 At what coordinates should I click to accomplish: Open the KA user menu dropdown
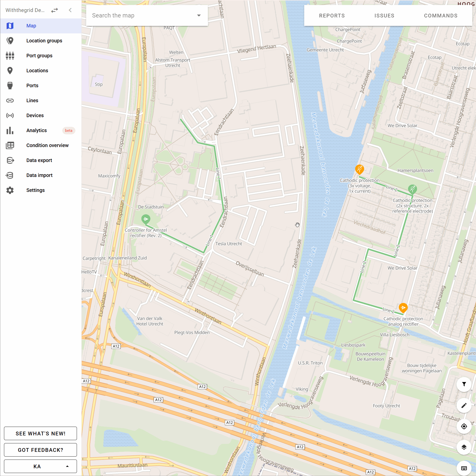[40, 466]
